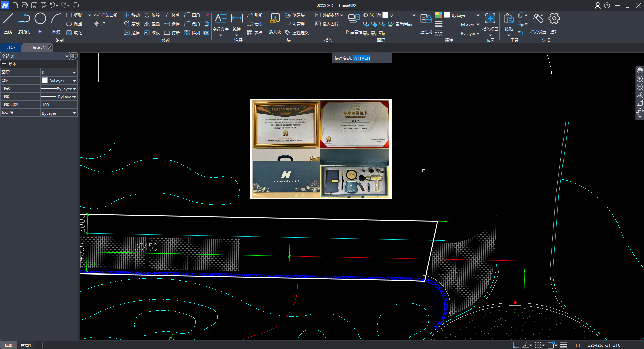Click the pan hand icon in navigation bar

pyautogui.click(x=640, y=70)
